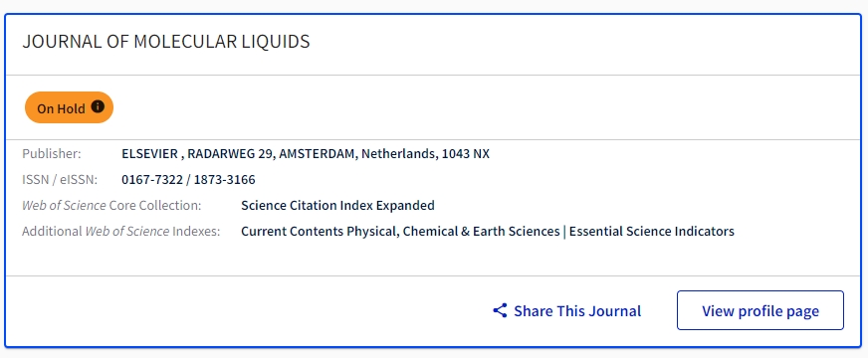The width and height of the screenshot is (868, 358).
Task: Click the ISSN / eISSN field label
Action: point(60,180)
